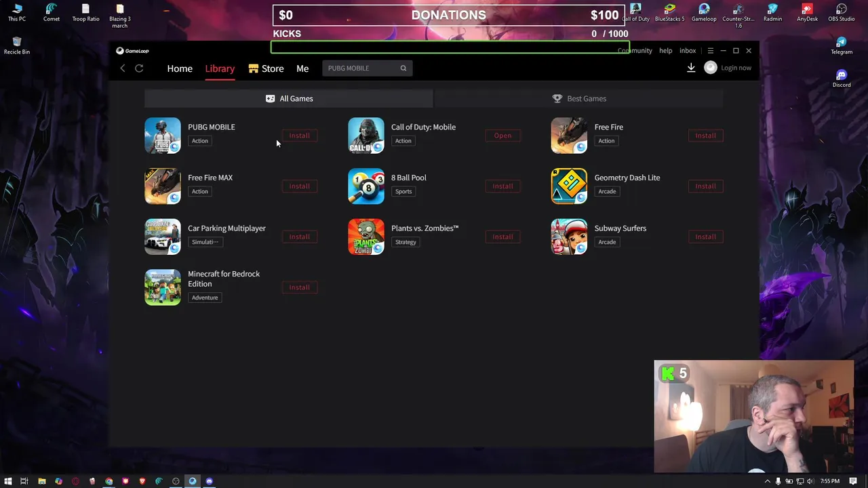Open Discord from the taskbar

click(210, 481)
